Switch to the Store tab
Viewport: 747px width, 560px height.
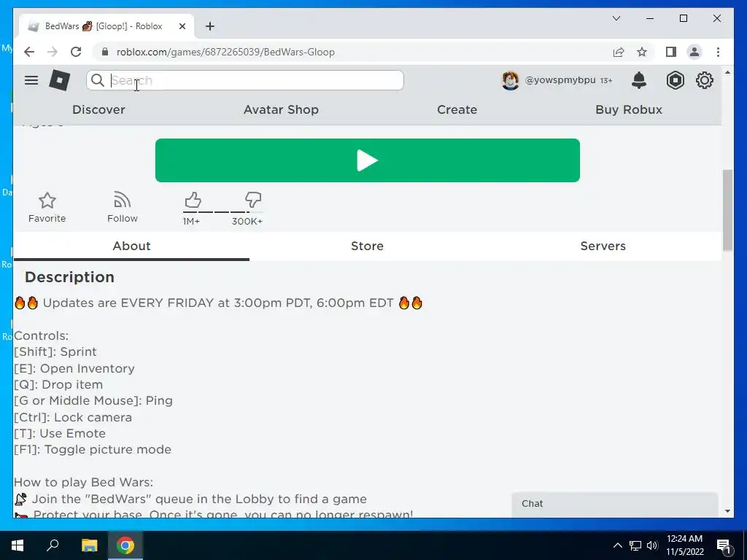[x=368, y=246]
